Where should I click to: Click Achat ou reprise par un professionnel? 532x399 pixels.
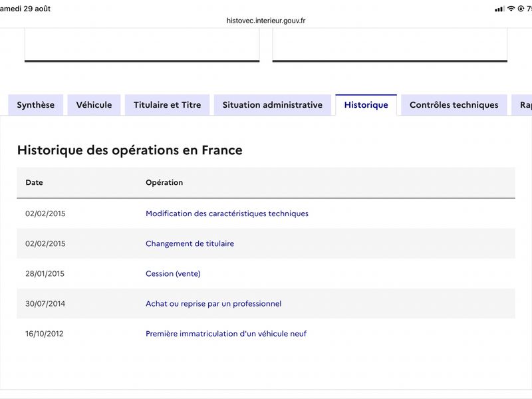point(213,304)
